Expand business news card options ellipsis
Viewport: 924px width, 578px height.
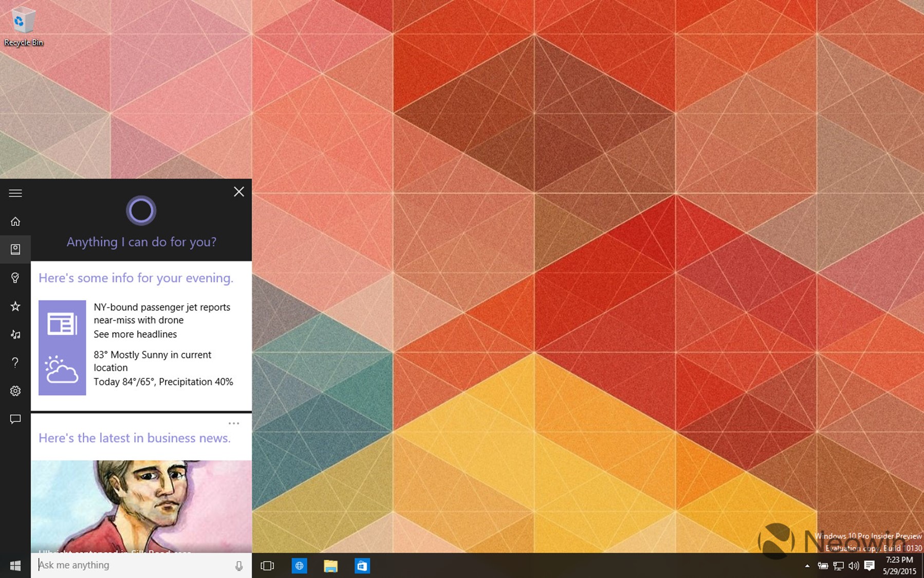[x=234, y=423]
